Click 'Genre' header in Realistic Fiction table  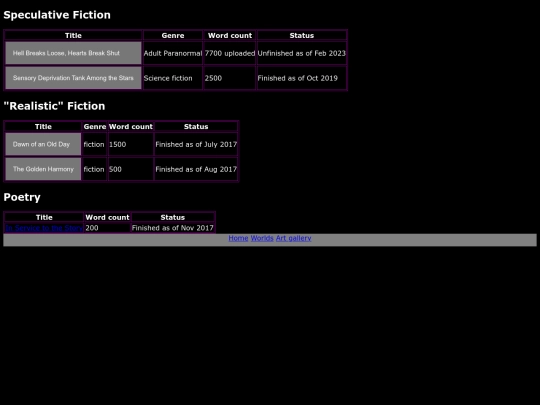(95, 126)
